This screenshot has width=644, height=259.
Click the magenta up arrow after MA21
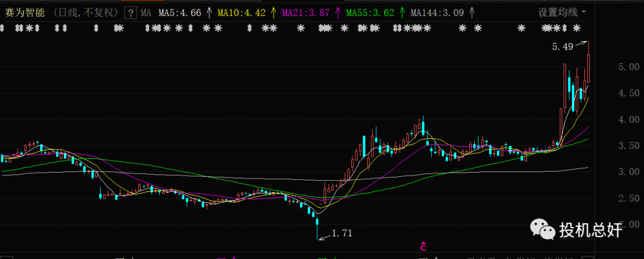tap(338, 12)
